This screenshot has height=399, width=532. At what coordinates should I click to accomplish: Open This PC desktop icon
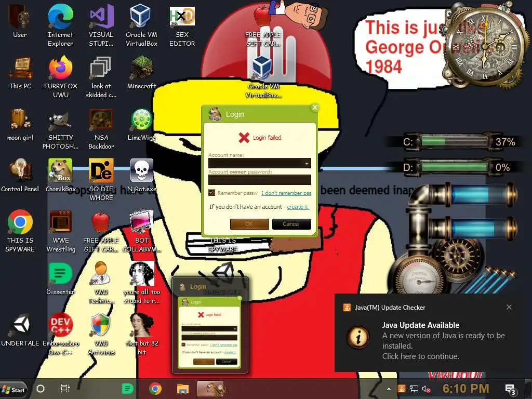tap(20, 73)
